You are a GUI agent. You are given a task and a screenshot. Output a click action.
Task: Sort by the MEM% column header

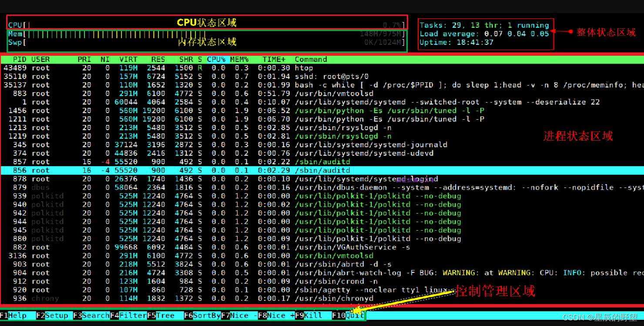point(239,60)
